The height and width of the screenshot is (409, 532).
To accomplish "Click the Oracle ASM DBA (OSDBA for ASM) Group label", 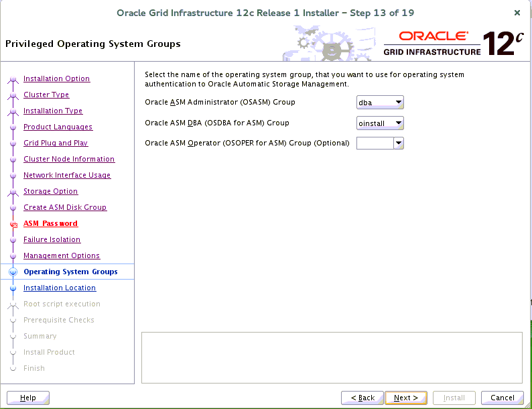I will (217, 123).
